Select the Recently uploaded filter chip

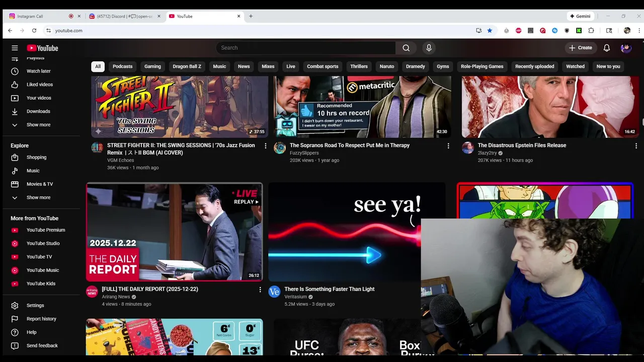point(534,66)
